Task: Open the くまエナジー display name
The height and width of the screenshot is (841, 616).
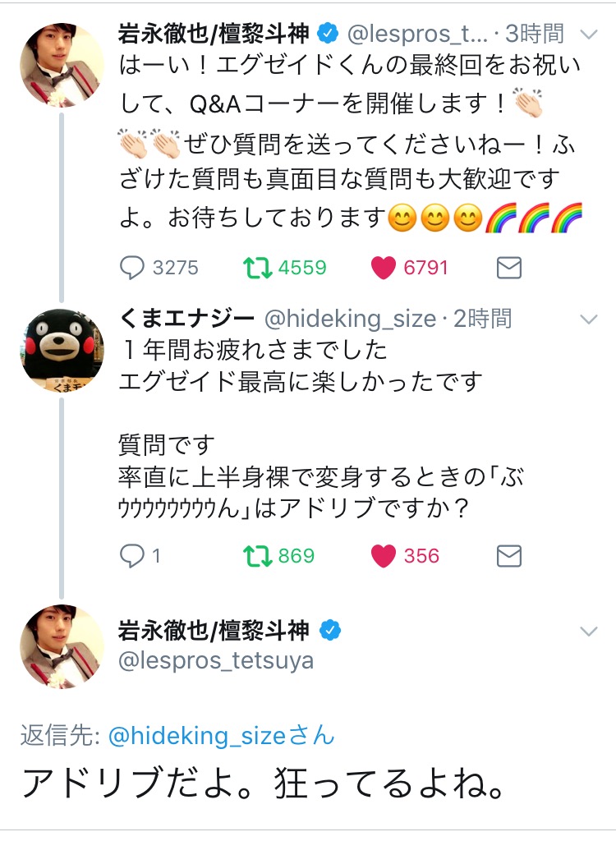Action: [x=187, y=319]
